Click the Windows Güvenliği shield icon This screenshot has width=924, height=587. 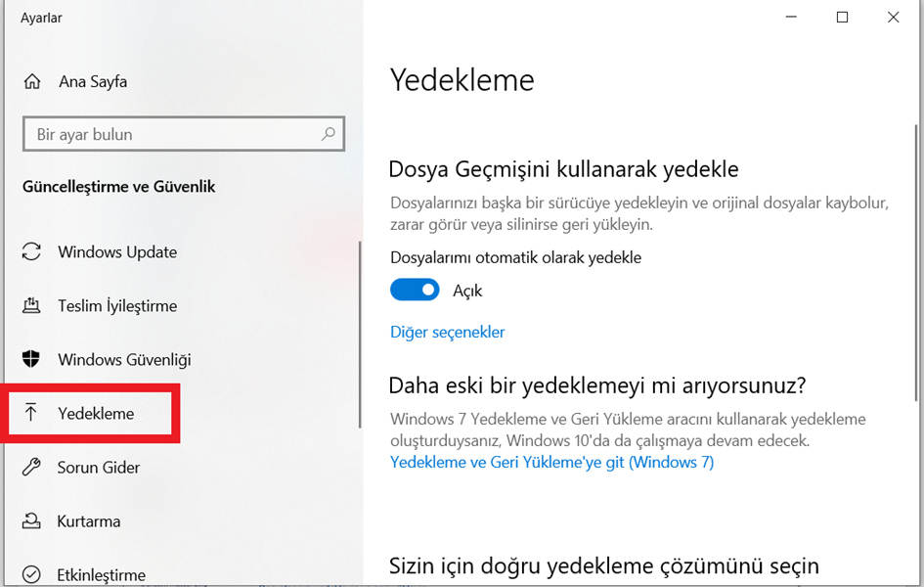[31, 359]
